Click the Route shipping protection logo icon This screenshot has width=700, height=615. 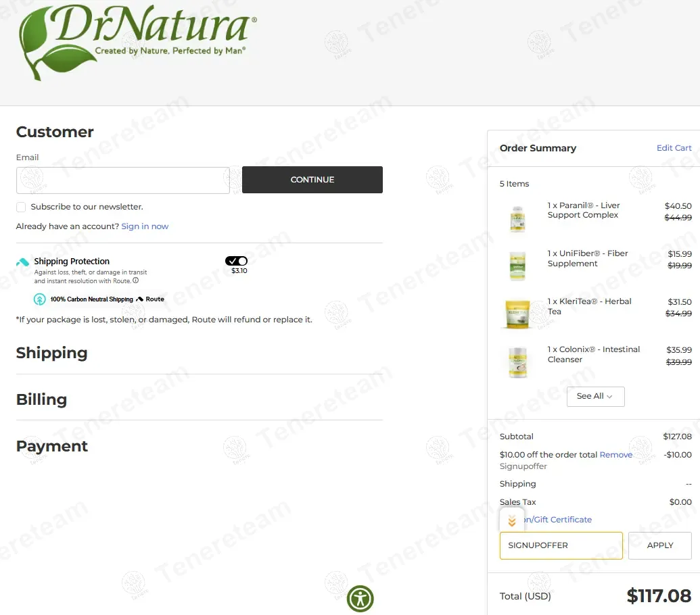(23, 262)
